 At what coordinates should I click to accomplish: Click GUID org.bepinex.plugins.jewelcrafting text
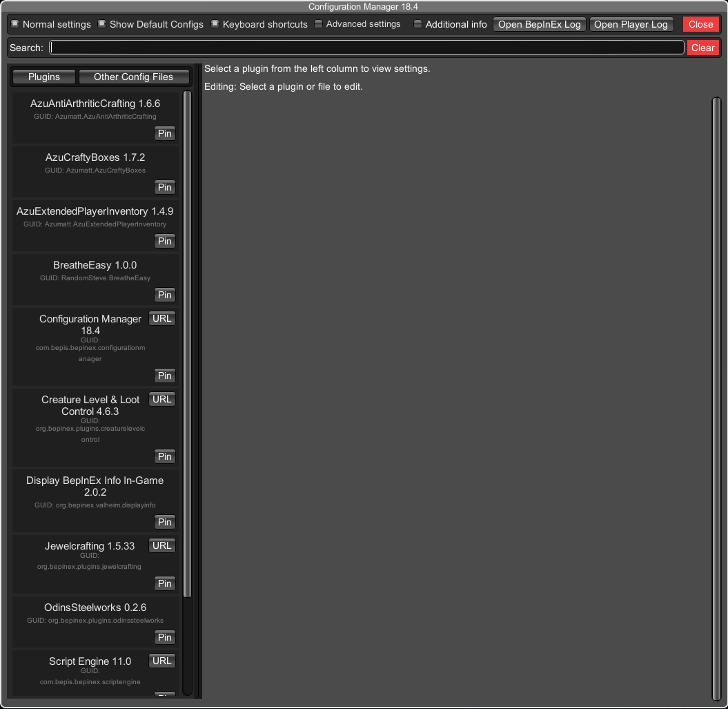pyautogui.click(x=89, y=561)
